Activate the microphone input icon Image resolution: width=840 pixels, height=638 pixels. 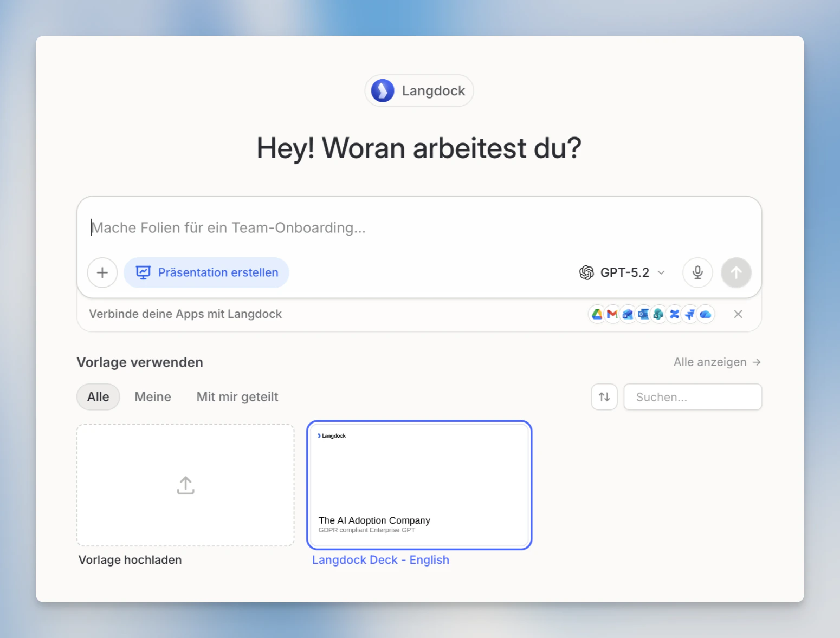697,272
